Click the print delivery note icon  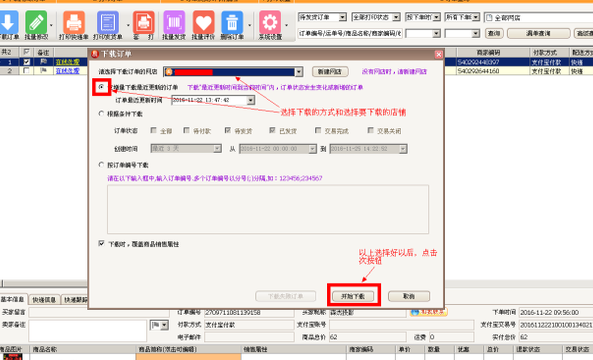click(108, 22)
